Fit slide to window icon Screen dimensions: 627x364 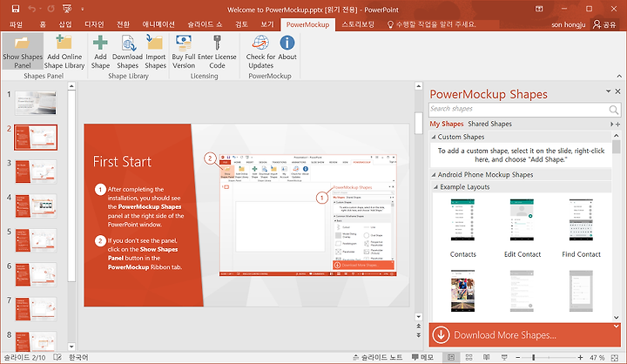(x=615, y=358)
